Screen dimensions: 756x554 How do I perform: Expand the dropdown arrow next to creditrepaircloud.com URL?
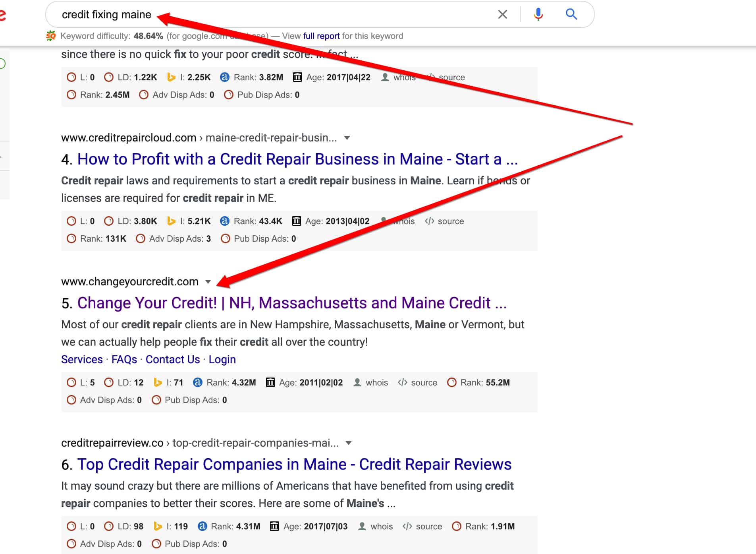[x=347, y=138]
